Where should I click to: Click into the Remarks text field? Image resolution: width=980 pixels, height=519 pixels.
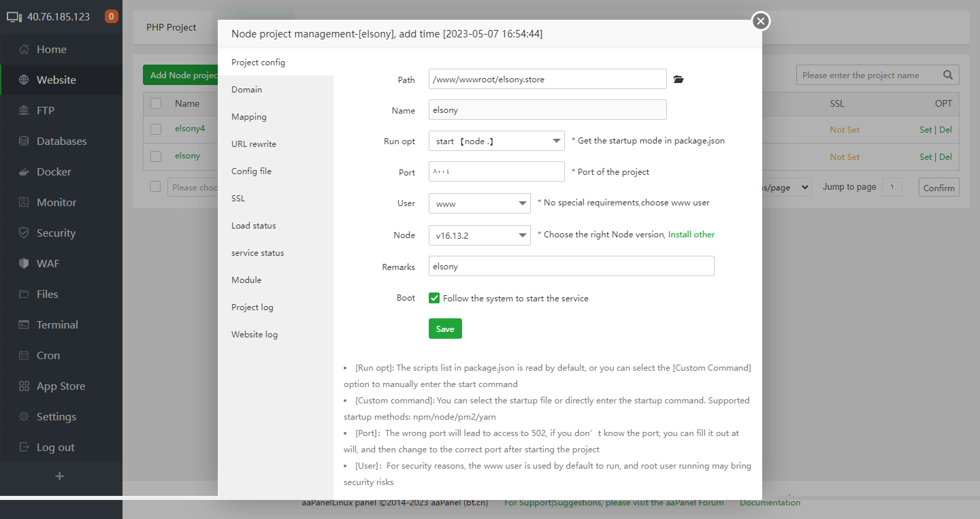click(x=571, y=267)
